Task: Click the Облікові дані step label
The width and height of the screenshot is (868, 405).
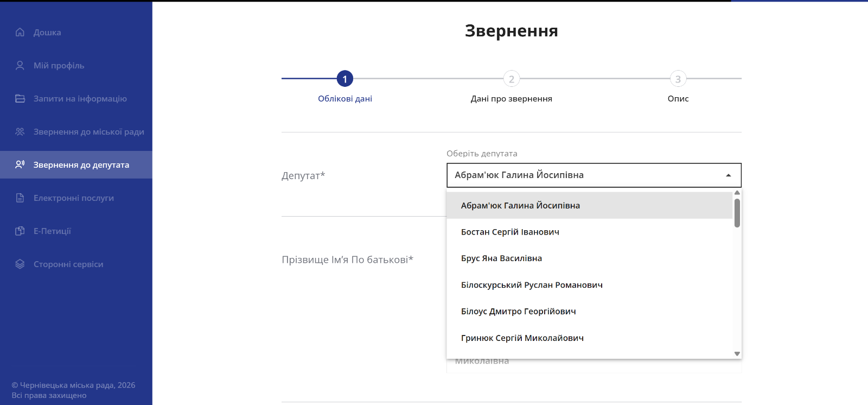Action: [x=345, y=99]
